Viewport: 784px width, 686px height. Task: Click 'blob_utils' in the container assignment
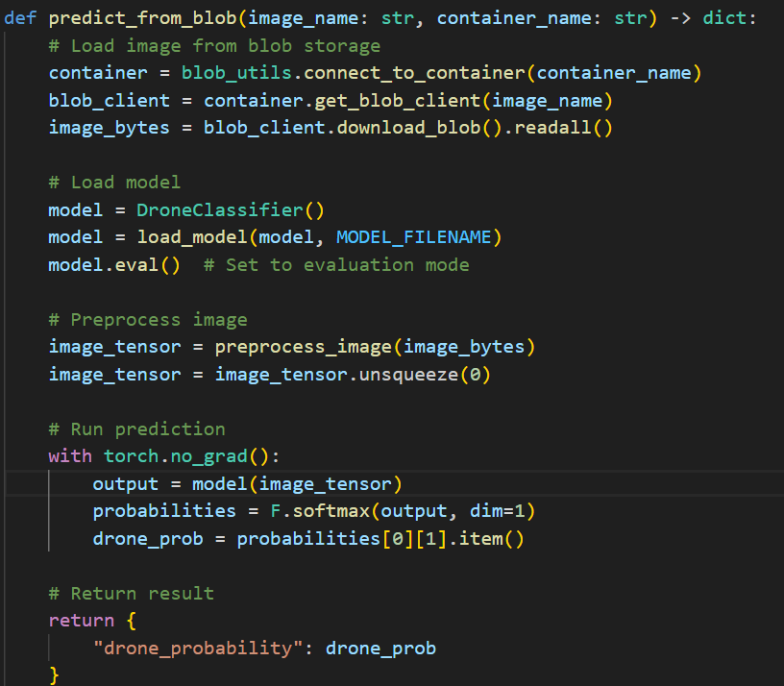click(236, 73)
